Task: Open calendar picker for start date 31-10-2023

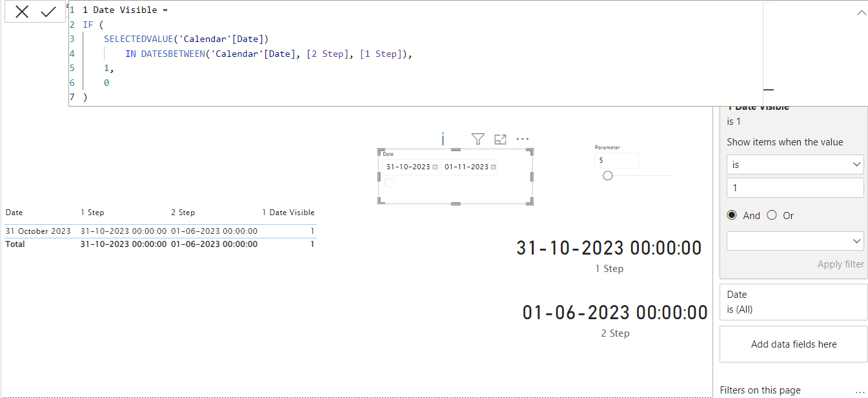Action: click(435, 167)
